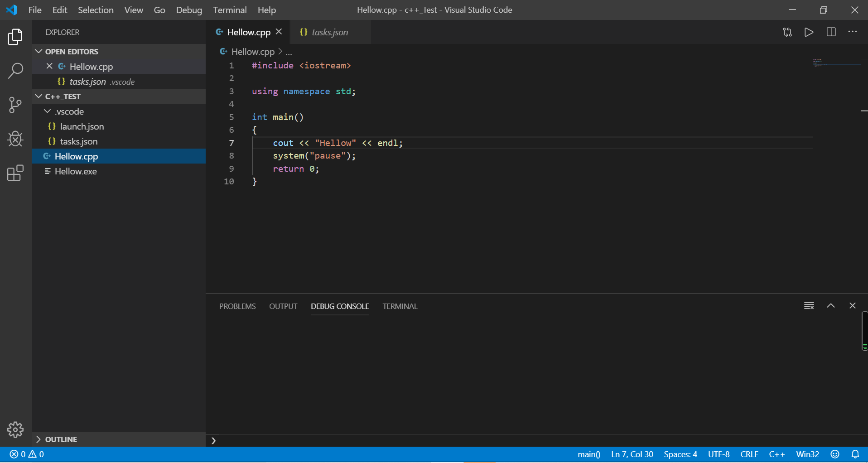Screen dimensions: 868x463
Task: Switch to the Output panel tab
Action: [283, 306]
